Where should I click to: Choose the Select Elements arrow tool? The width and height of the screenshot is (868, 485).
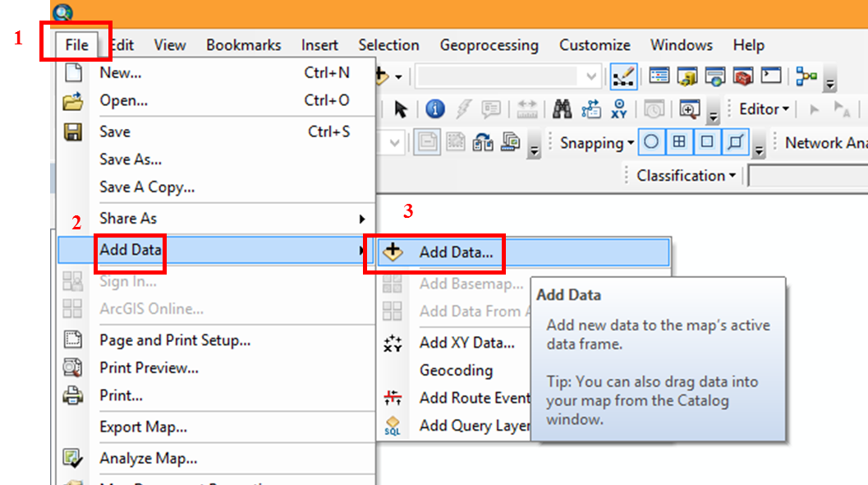[401, 109]
